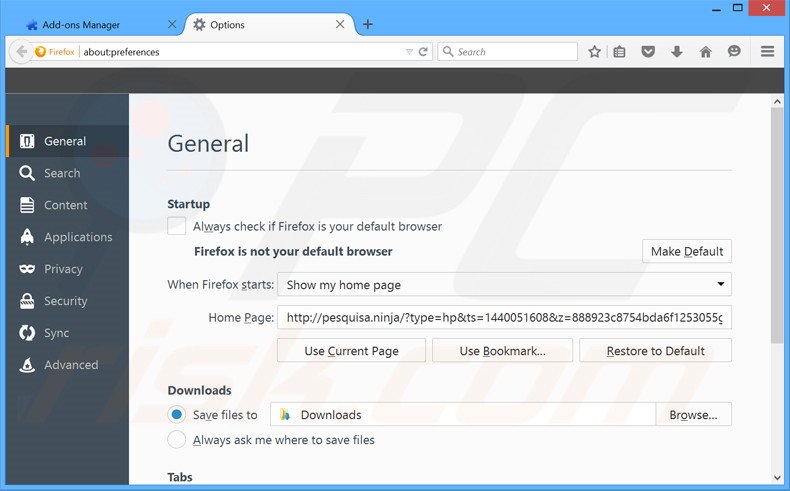Enable always check default browser checkbox
Screen dimensions: 790x491
pyautogui.click(x=177, y=226)
